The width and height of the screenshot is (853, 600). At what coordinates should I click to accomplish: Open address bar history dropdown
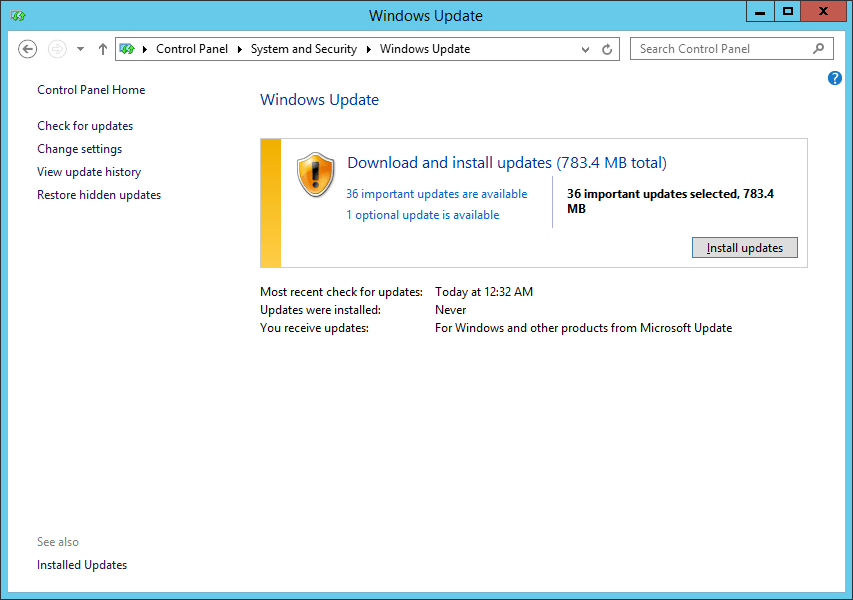click(x=585, y=50)
